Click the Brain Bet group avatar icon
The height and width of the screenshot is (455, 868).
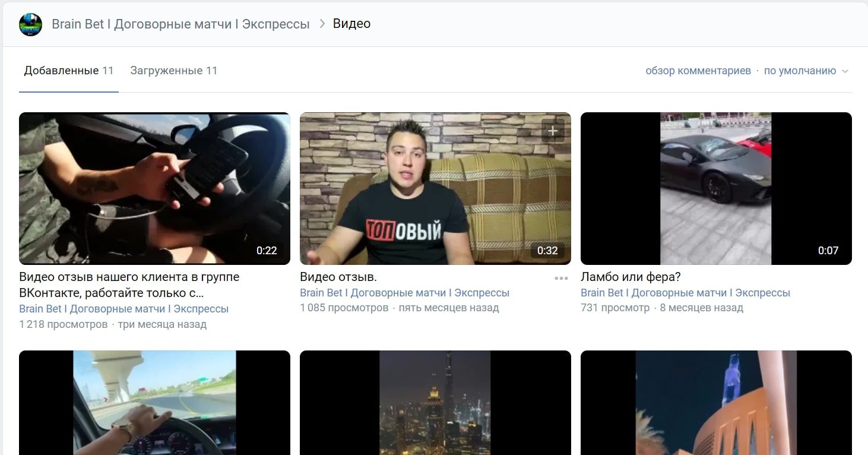pos(30,24)
